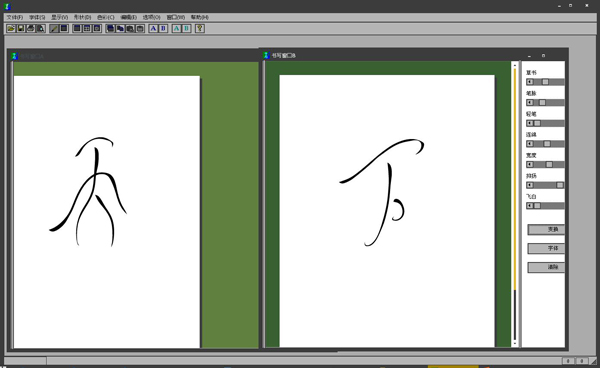Open the 显示(V) menu

59,17
